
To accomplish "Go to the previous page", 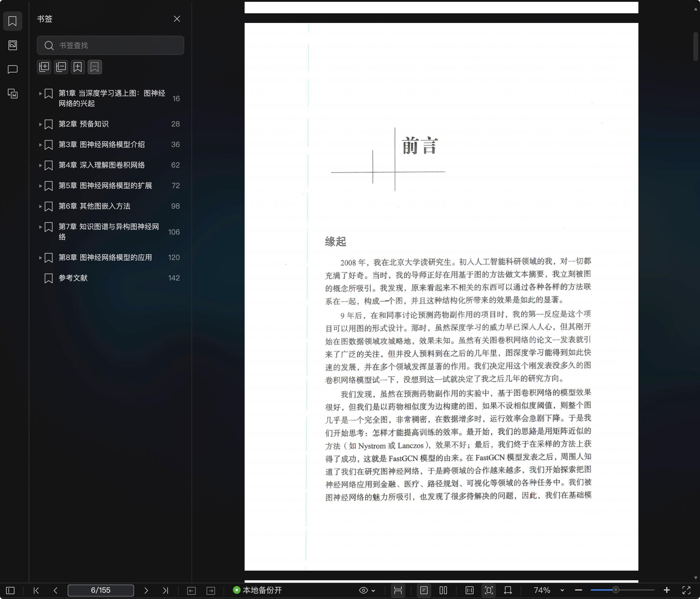I will click(55, 590).
